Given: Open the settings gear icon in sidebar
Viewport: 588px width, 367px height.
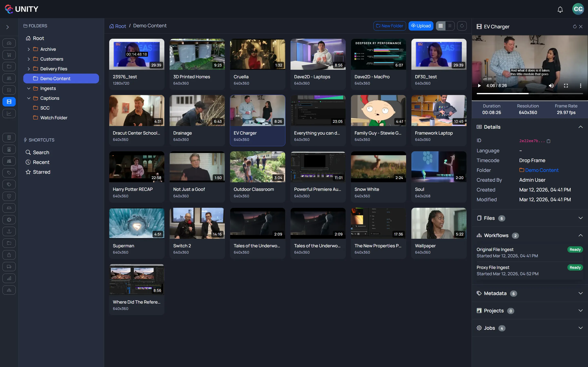Looking at the screenshot, I should pyautogui.click(x=9, y=219).
